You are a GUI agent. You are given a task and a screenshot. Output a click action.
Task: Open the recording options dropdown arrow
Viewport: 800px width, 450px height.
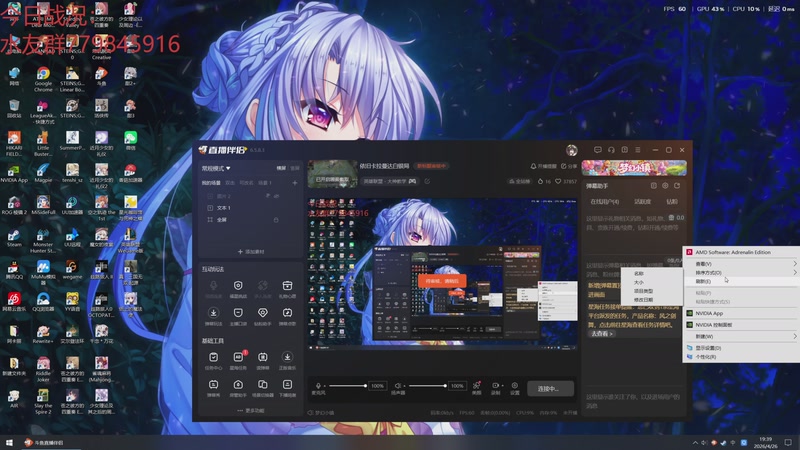pos(503,386)
